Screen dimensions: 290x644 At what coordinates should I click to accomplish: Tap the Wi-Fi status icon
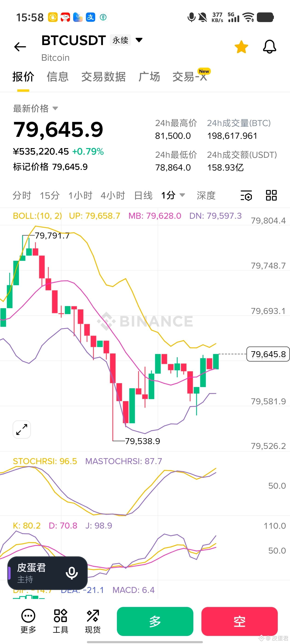(x=249, y=17)
